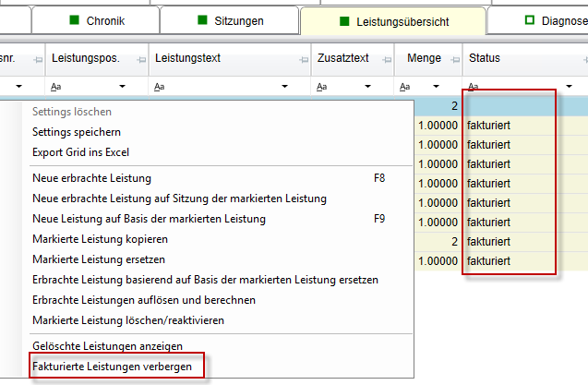The width and height of the screenshot is (588, 385).
Task: Select Export Grid ins Excel menu entry
Action: coord(80,152)
